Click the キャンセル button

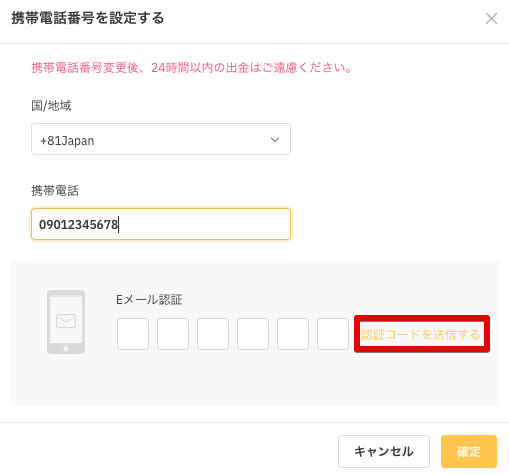coord(384,451)
